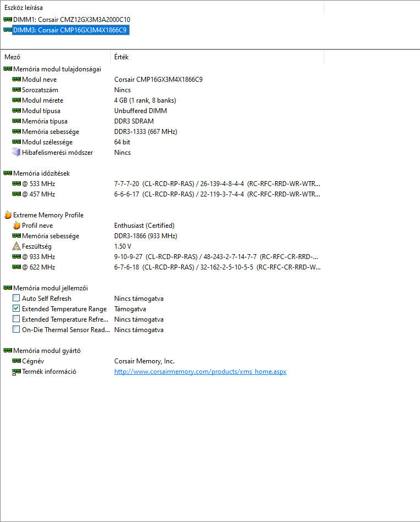Toggle the On-Die Thermal Sensor Read... checkbox
The height and width of the screenshot is (522, 420).
point(16,329)
